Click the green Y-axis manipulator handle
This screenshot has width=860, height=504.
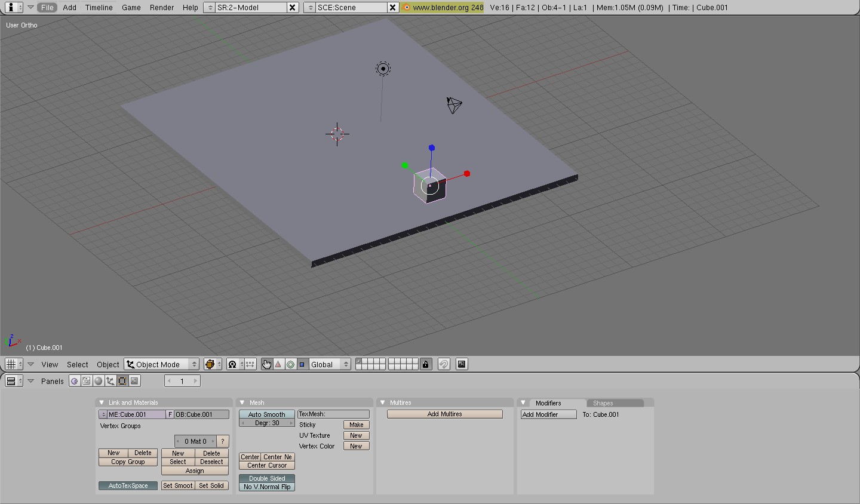pyautogui.click(x=405, y=165)
